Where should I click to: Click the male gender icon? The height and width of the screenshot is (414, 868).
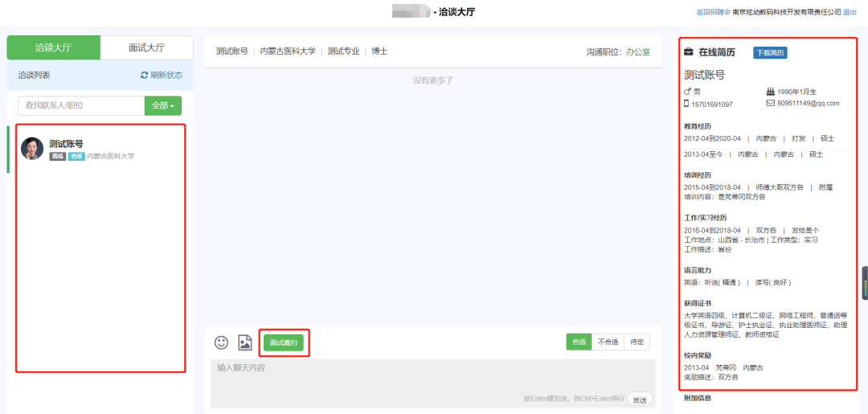(687, 92)
